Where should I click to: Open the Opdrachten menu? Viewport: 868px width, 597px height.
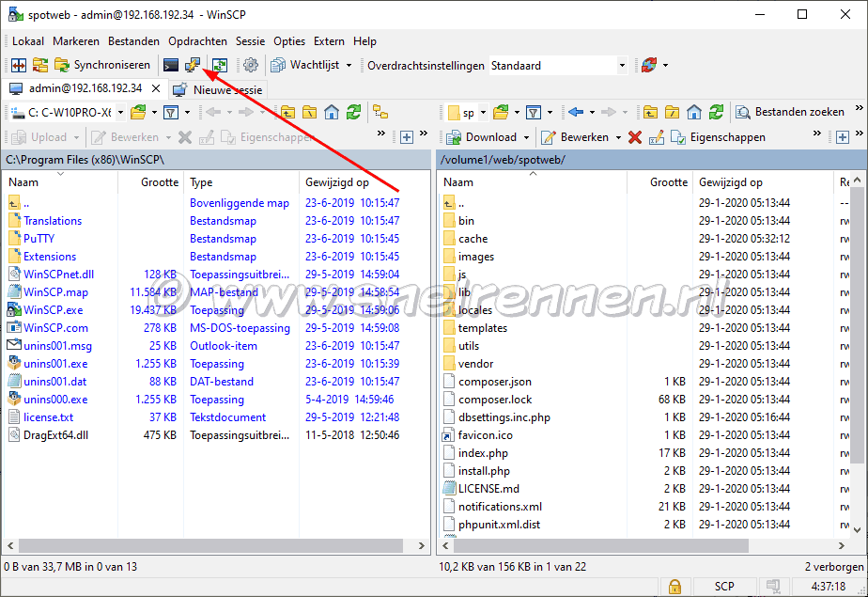[x=197, y=41]
